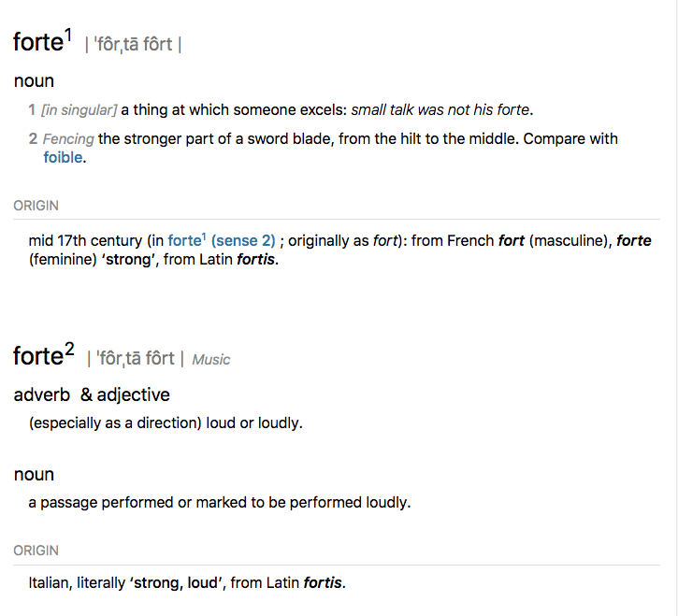The image size is (678, 616).
Task: Click the Music subject label
Action: tap(211, 360)
